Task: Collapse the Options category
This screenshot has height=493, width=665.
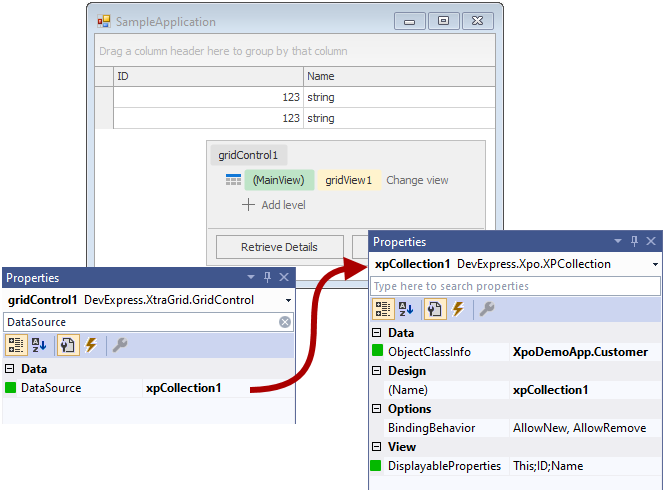Action: (376, 409)
